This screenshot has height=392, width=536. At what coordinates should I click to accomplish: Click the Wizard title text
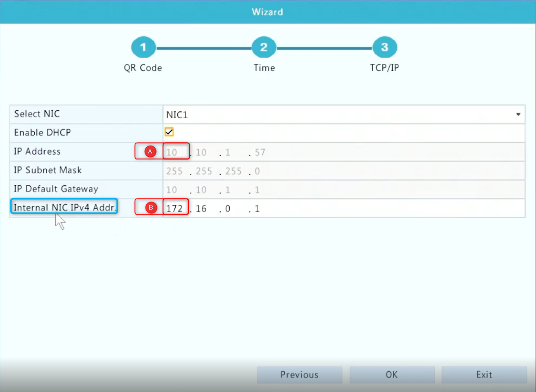click(x=267, y=12)
